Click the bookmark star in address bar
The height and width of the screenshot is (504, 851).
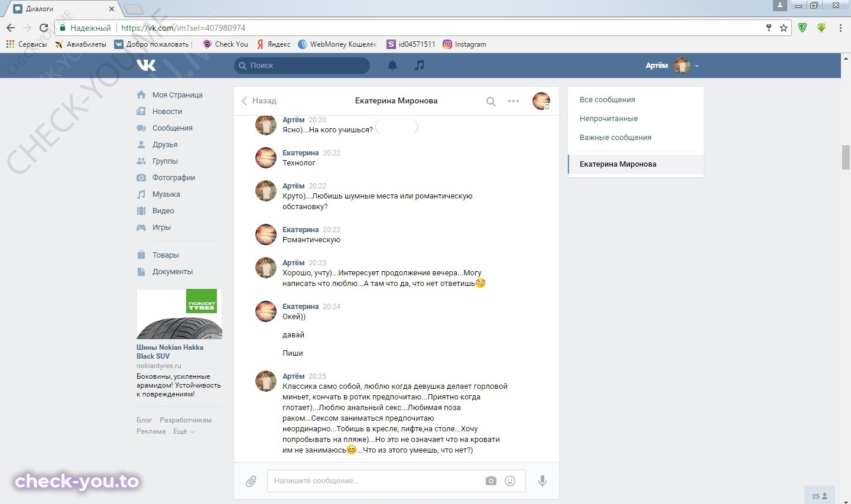[x=784, y=28]
